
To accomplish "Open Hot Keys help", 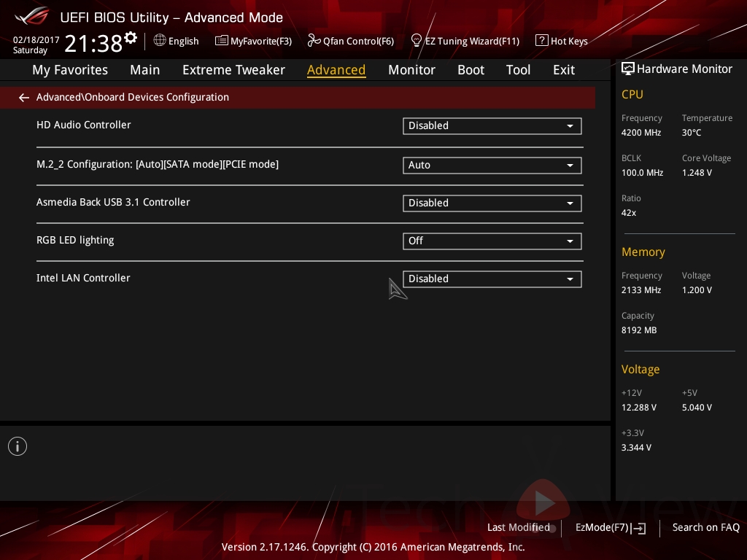I will pos(562,41).
